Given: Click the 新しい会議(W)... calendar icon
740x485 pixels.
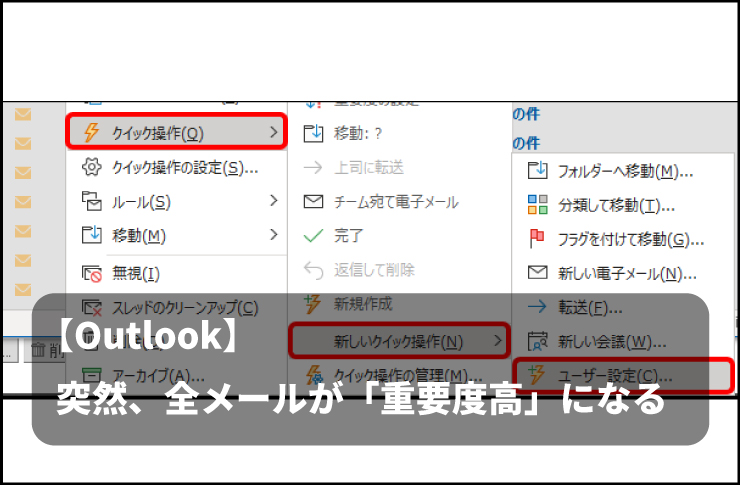Looking at the screenshot, I should click(x=538, y=341).
